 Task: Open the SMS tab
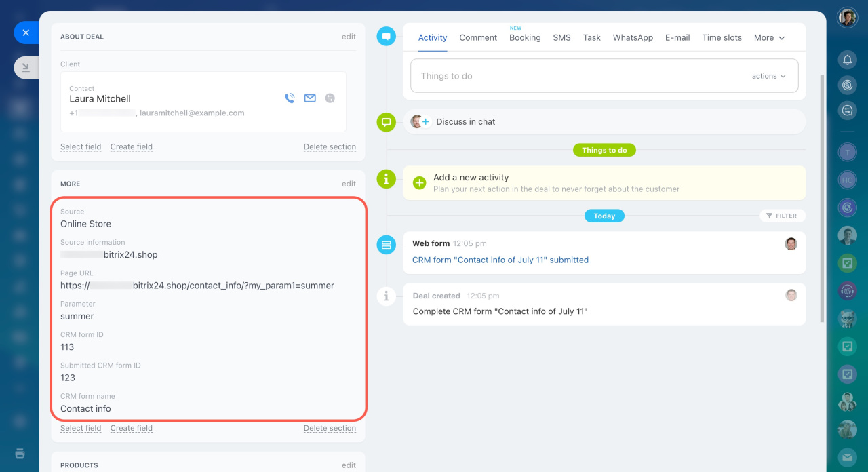pos(561,38)
